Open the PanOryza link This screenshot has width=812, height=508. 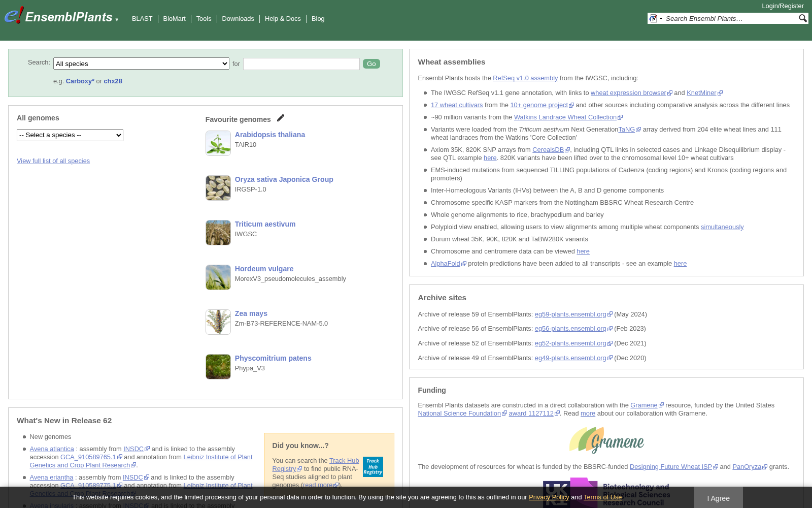click(750, 467)
